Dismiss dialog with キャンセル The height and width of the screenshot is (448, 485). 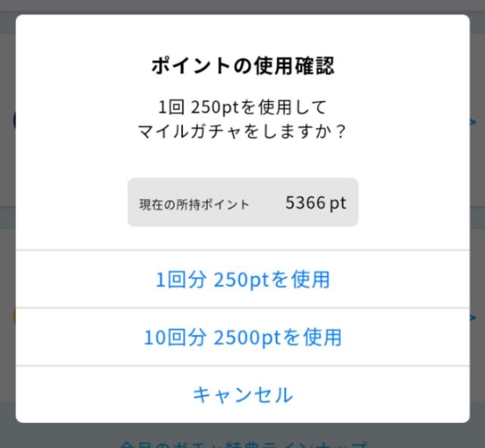tap(243, 394)
